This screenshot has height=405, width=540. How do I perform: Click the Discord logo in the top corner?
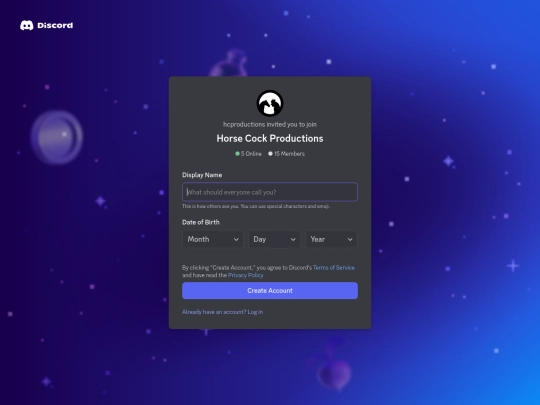point(46,25)
